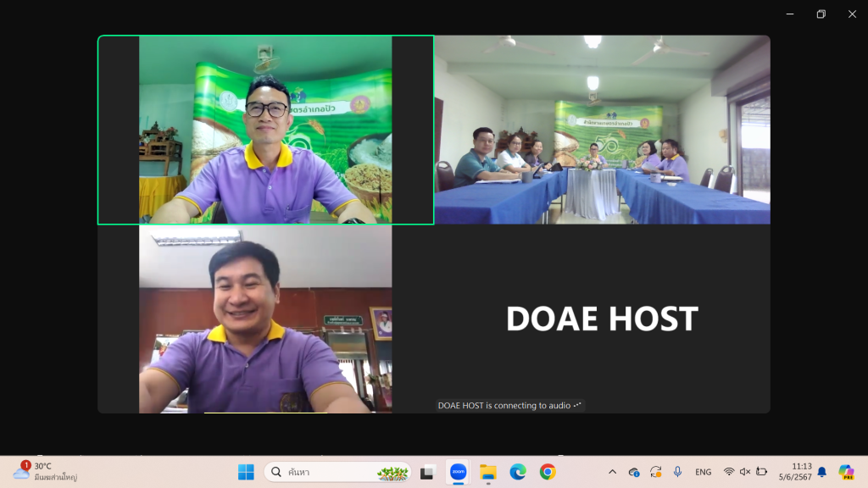This screenshot has width=868, height=488.
Task: Open the Zoom app in the taskbar
Action: pyautogui.click(x=458, y=472)
